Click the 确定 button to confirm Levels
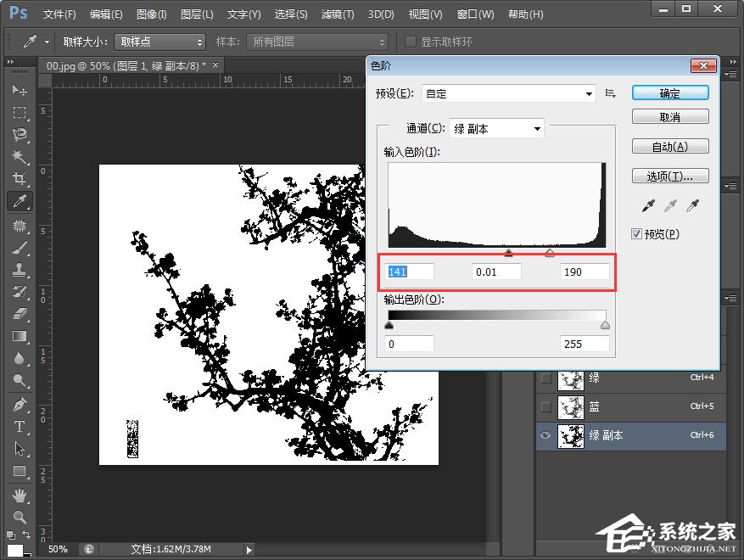The height and width of the screenshot is (560, 744). pos(669,92)
